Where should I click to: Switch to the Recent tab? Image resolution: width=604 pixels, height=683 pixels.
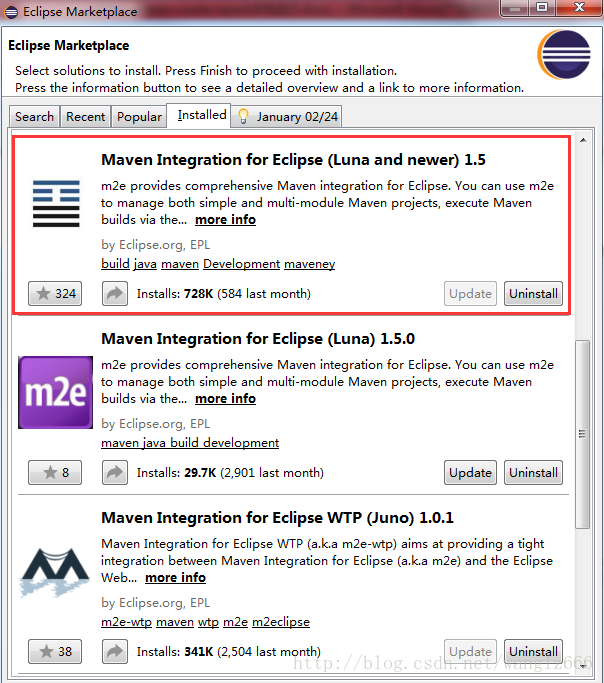coord(85,117)
